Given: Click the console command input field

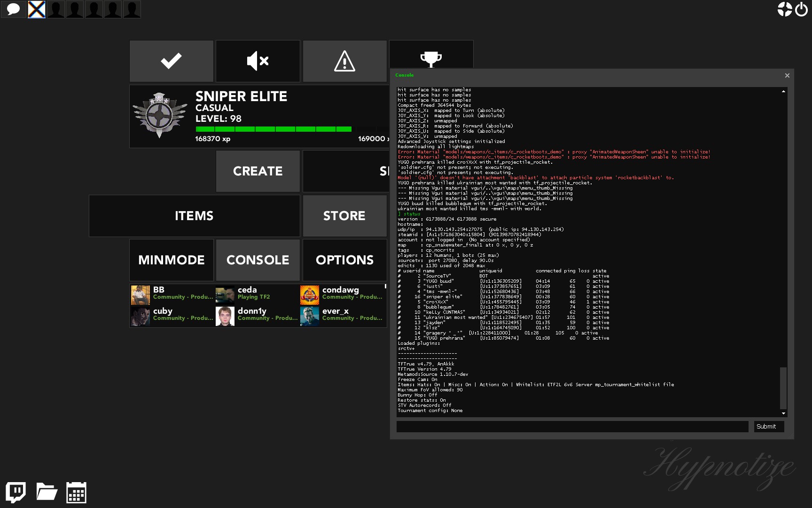Looking at the screenshot, I should tap(572, 427).
